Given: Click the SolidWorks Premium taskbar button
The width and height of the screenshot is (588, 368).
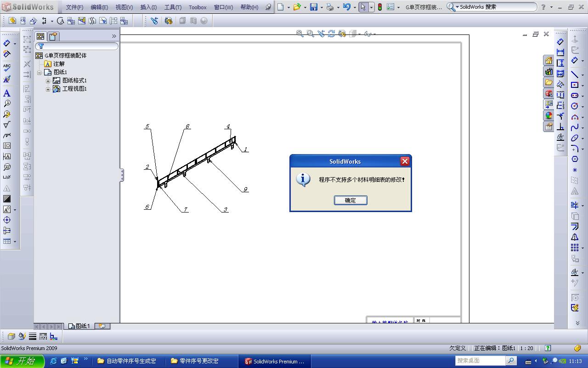Looking at the screenshot, I should (276, 361).
